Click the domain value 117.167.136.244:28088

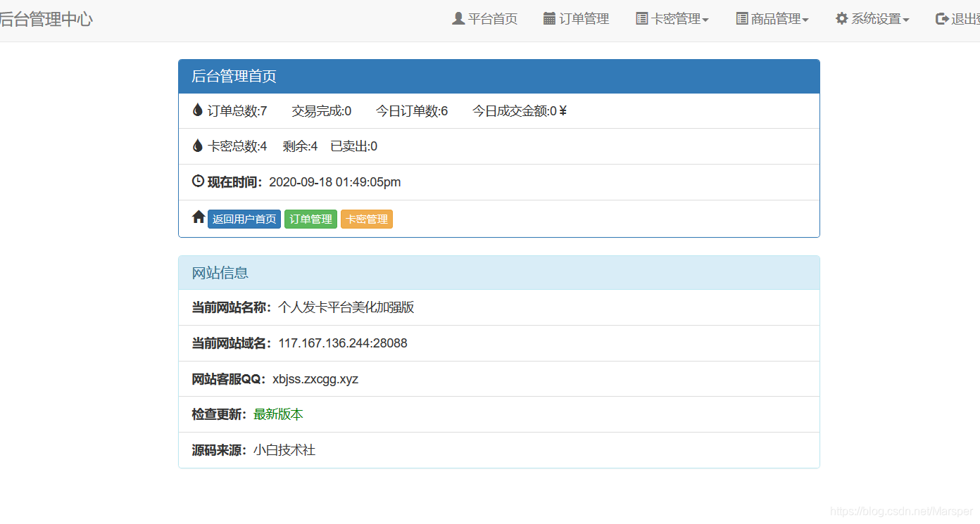[343, 343]
